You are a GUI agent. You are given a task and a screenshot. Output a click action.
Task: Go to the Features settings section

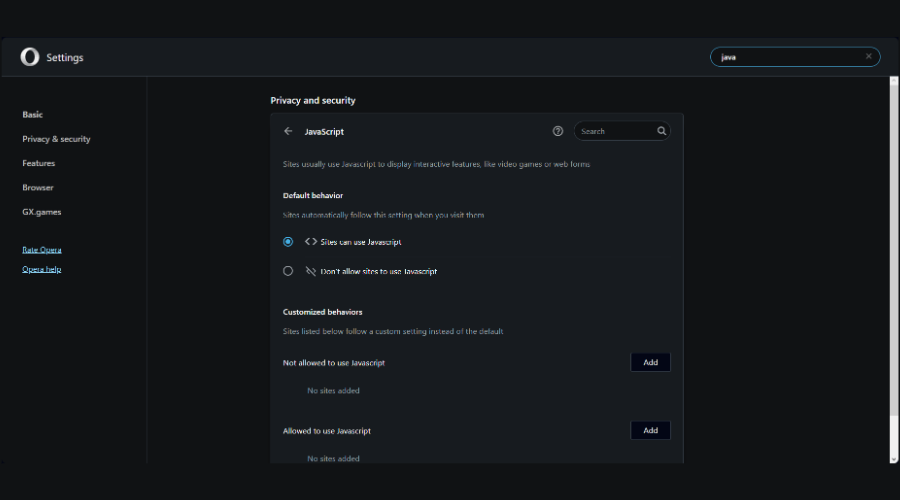[39, 163]
